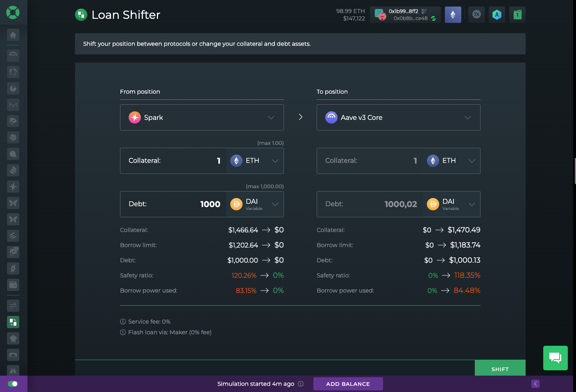Image resolution: width=576 pixels, height=392 pixels.
Task: Click the Ethereum network button in the header
Action: click(x=453, y=15)
